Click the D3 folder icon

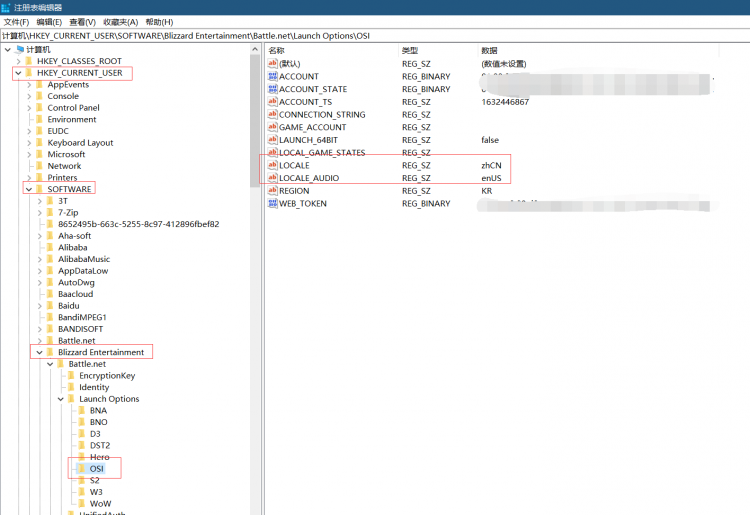pyautogui.click(x=82, y=434)
